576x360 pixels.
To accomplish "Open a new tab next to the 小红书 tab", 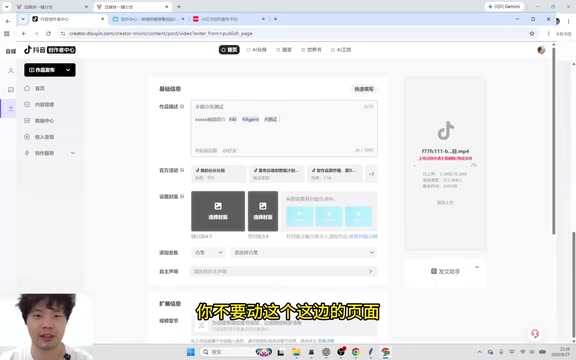I will pos(275,19).
